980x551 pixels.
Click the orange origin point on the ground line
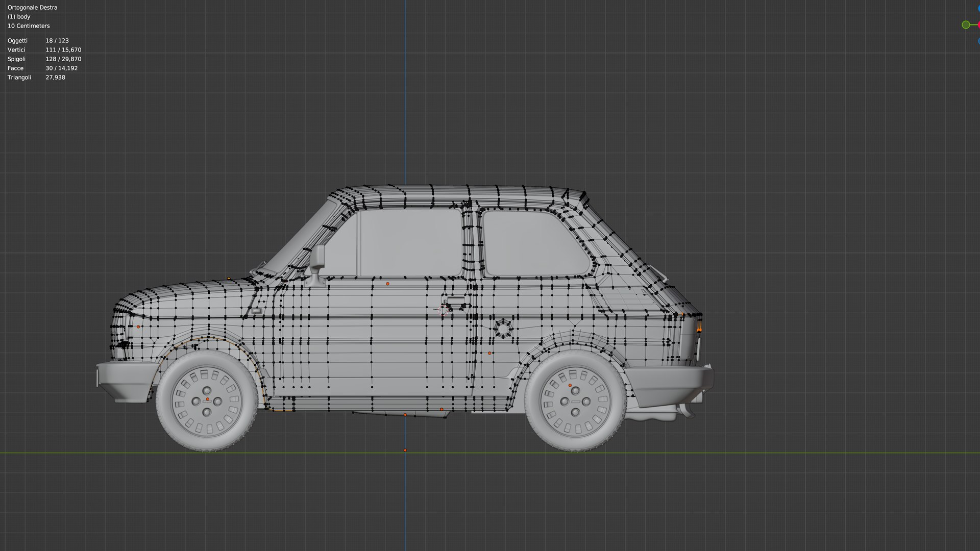coord(405,450)
